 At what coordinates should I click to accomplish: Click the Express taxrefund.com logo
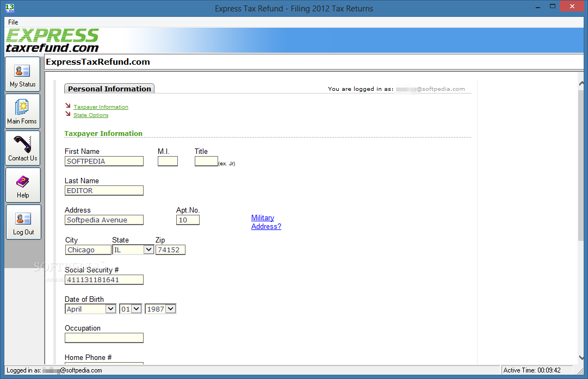[52, 40]
